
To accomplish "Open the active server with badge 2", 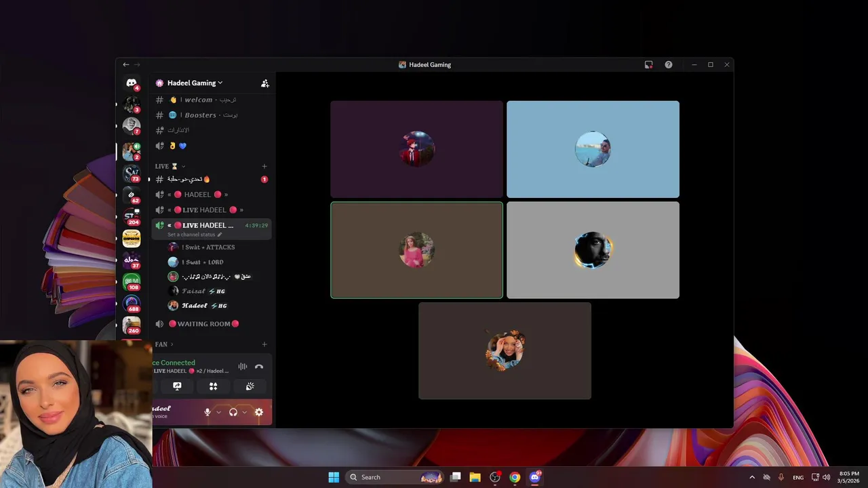I will 131,151.
